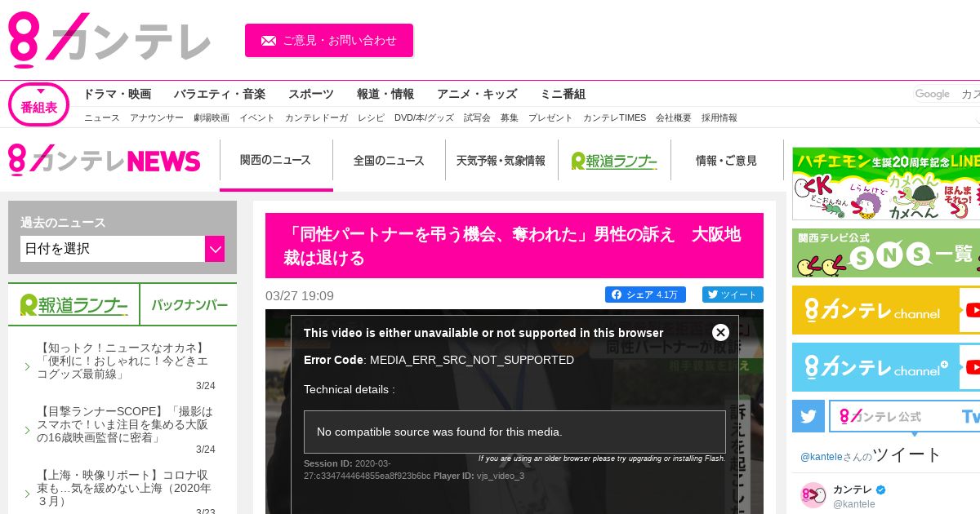Viewport: 980px width, 514px height.
Task: Click the 8カンテレ logo at top
Action: (109, 39)
